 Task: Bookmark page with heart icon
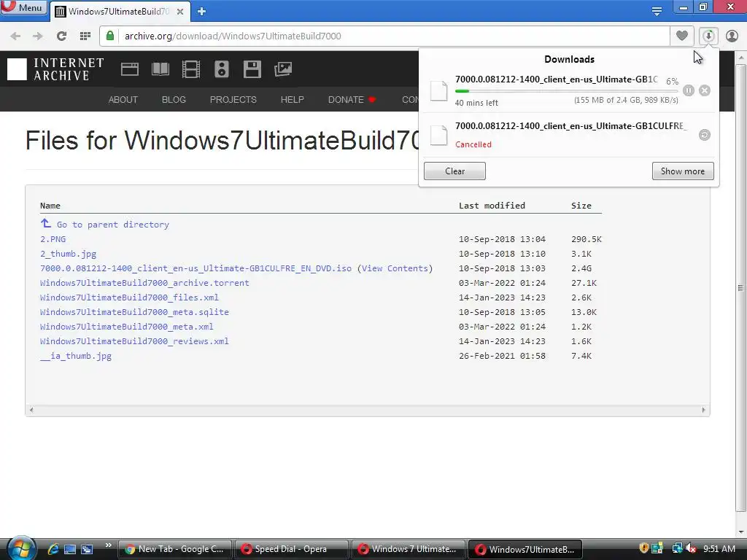(682, 36)
